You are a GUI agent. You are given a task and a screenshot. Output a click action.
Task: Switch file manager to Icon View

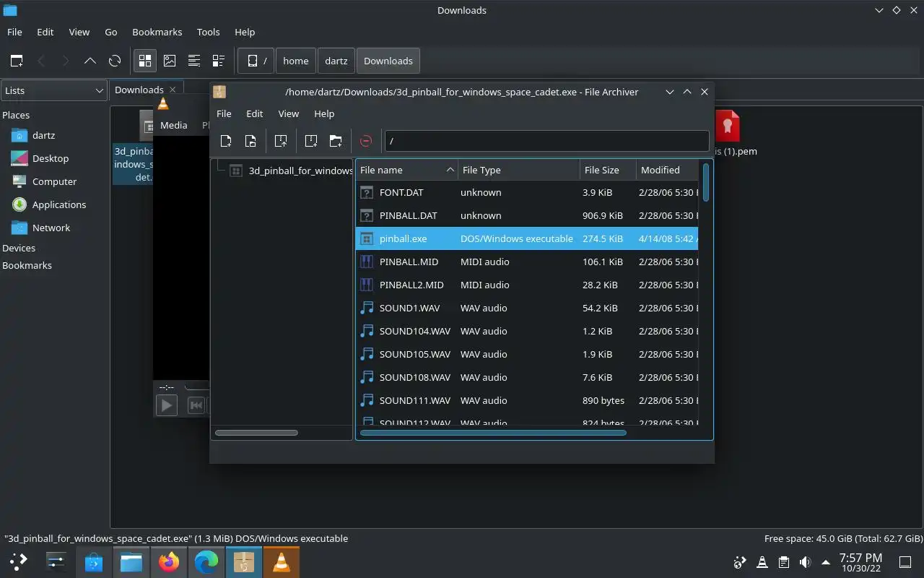[x=145, y=61]
